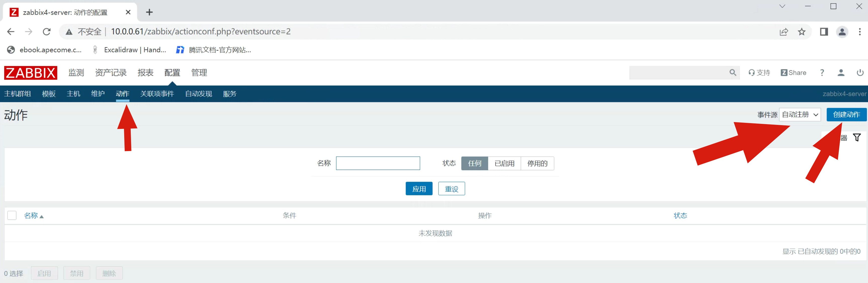
Task: Open Chrome tab search chevron
Action: coord(782,6)
